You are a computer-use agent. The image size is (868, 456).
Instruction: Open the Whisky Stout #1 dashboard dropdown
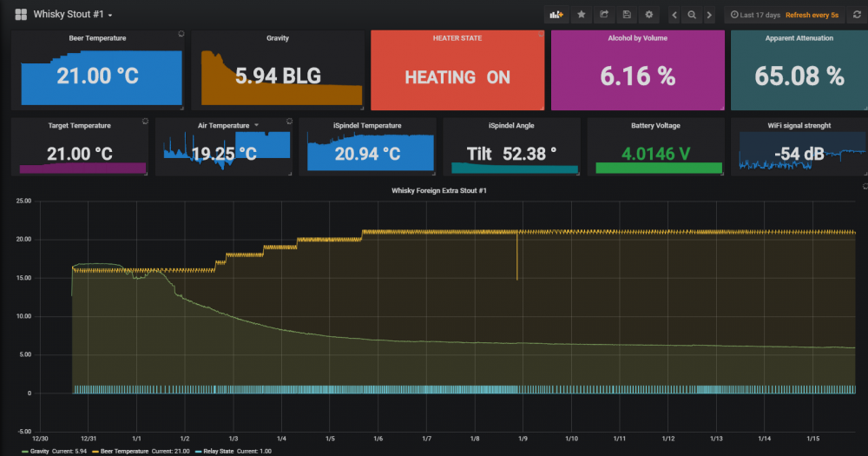(73, 15)
